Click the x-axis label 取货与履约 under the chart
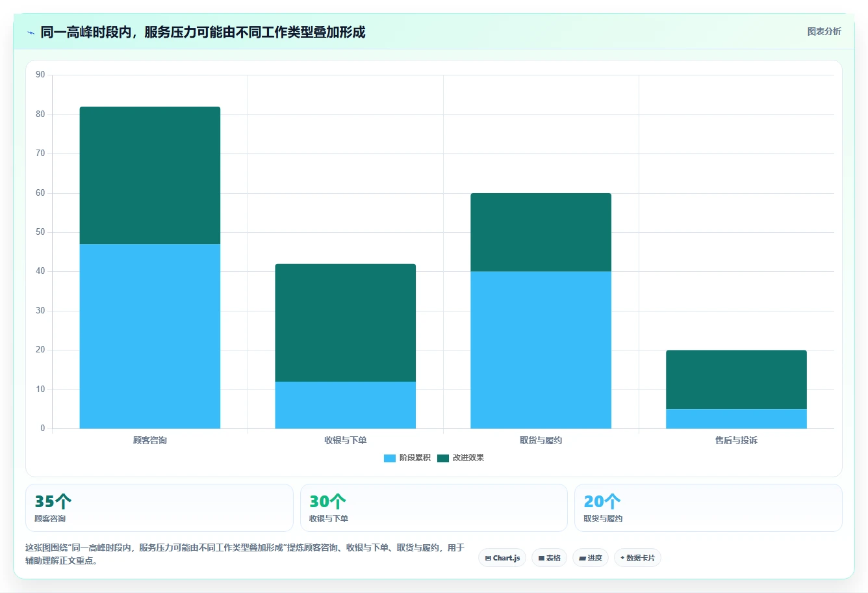Screen dimensions: 868x593 [541, 440]
